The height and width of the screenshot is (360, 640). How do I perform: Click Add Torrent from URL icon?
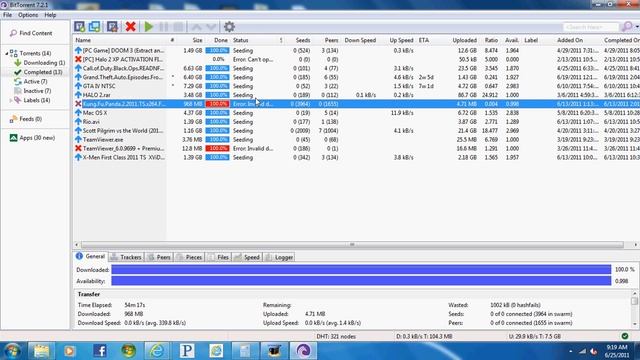tap(94, 27)
